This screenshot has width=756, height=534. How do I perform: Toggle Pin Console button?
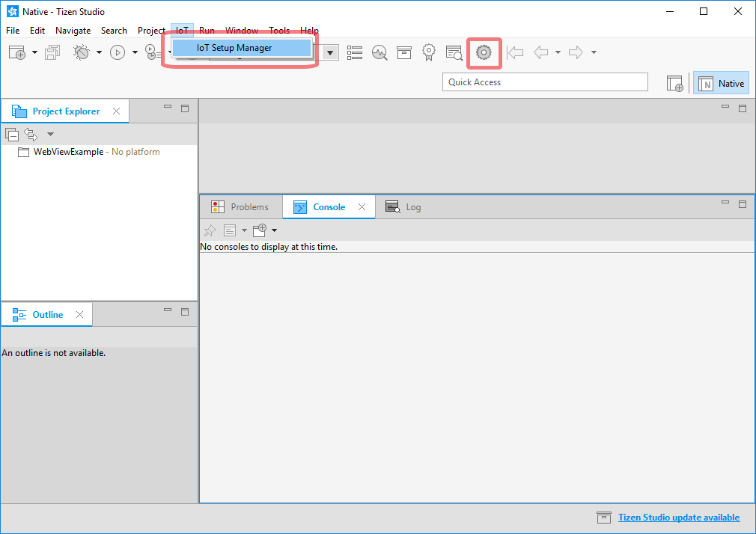pyautogui.click(x=210, y=230)
